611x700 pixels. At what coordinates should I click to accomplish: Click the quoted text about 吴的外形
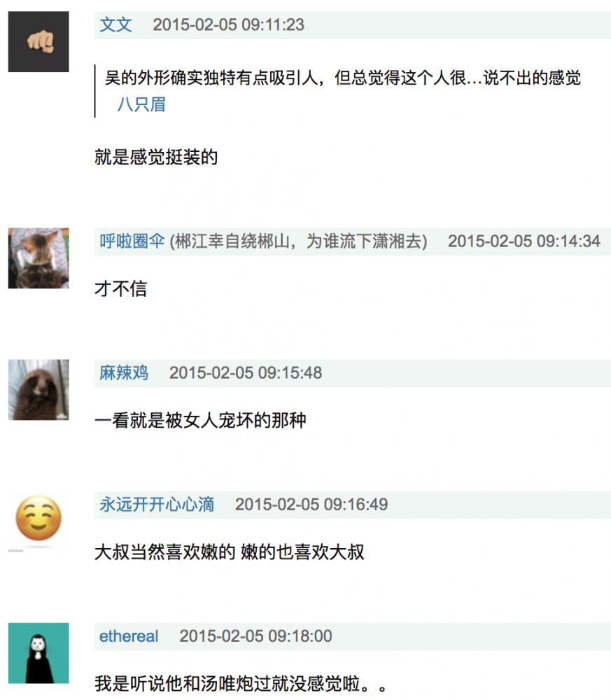[343, 78]
